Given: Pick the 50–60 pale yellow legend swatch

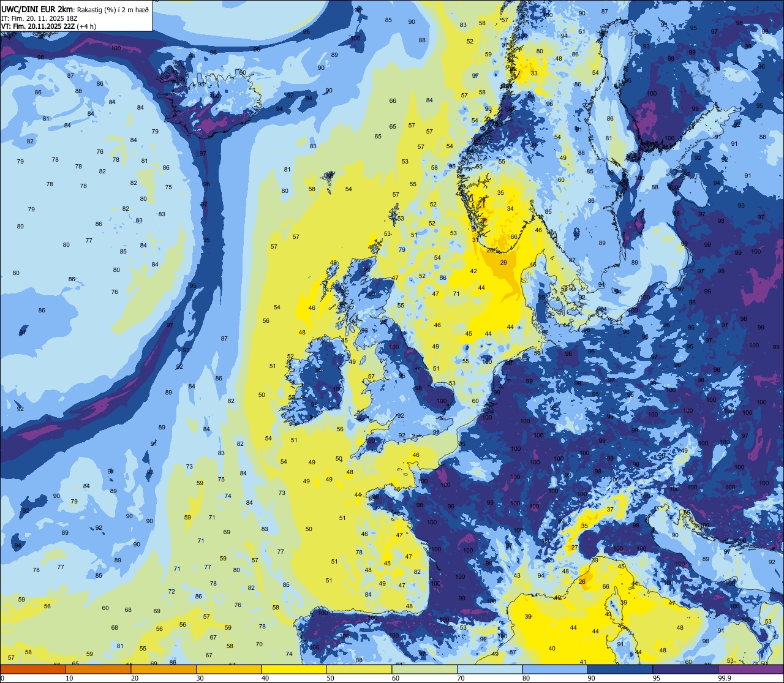Looking at the screenshot, I should pyautogui.click(x=359, y=669).
